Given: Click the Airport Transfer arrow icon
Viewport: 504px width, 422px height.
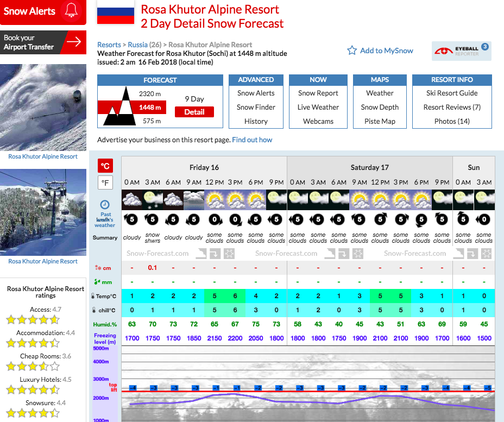Looking at the screenshot, I should coord(74,42).
